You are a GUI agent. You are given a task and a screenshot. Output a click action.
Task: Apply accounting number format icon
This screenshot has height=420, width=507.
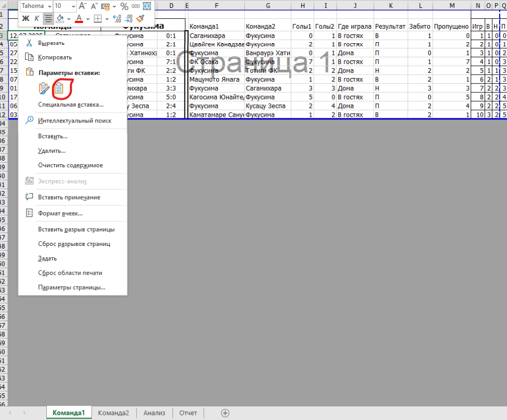[x=105, y=6]
